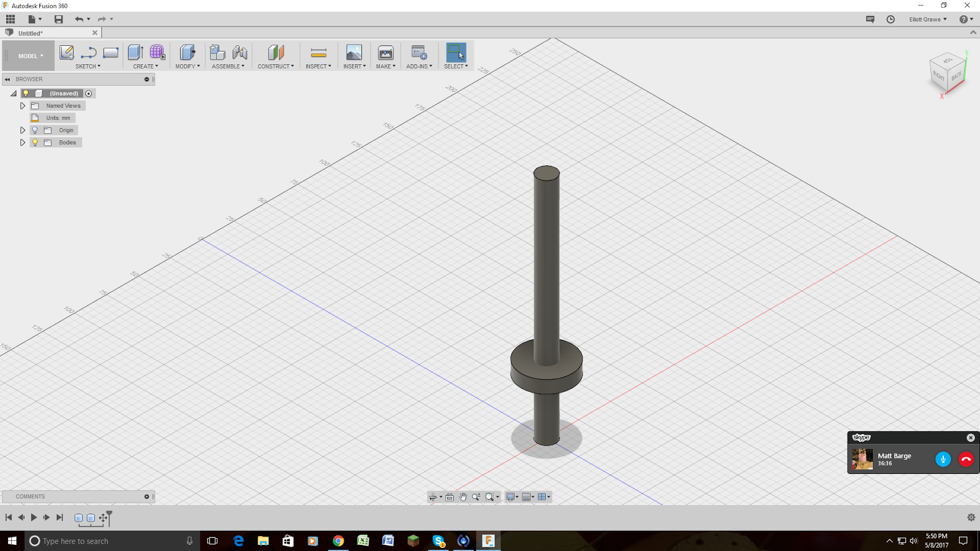This screenshot has width=980, height=551.
Task: Select the Zoom tool in navigation bar
Action: (x=476, y=497)
